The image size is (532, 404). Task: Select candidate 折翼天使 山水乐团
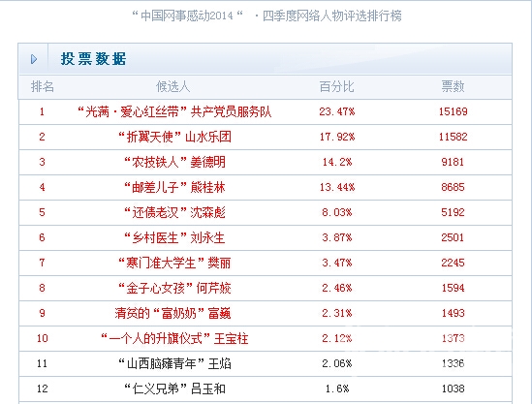pyautogui.click(x=174, y=137)
